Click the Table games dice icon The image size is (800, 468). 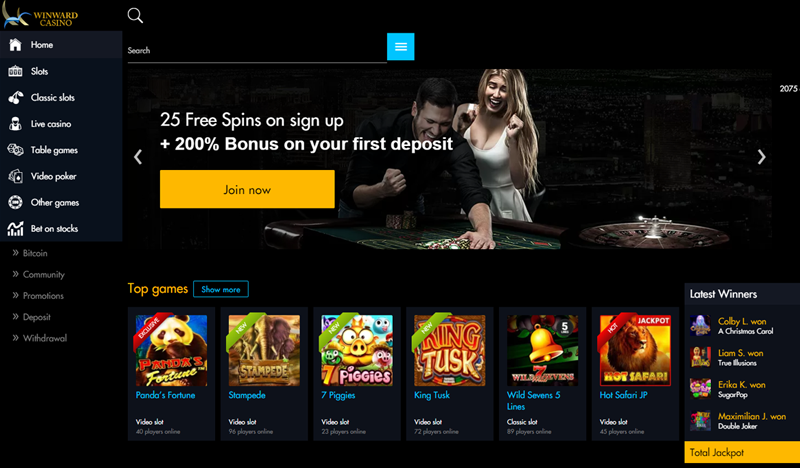(x=15, y=150)
